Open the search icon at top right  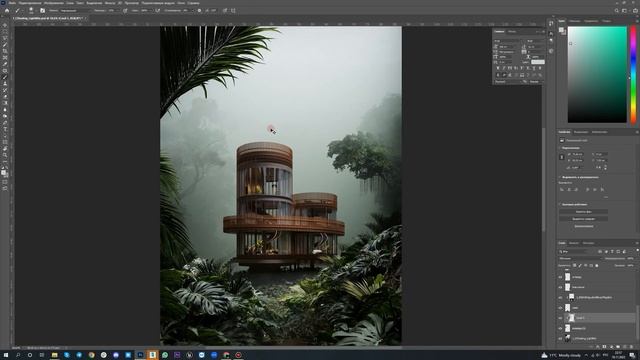pos(617,11)
